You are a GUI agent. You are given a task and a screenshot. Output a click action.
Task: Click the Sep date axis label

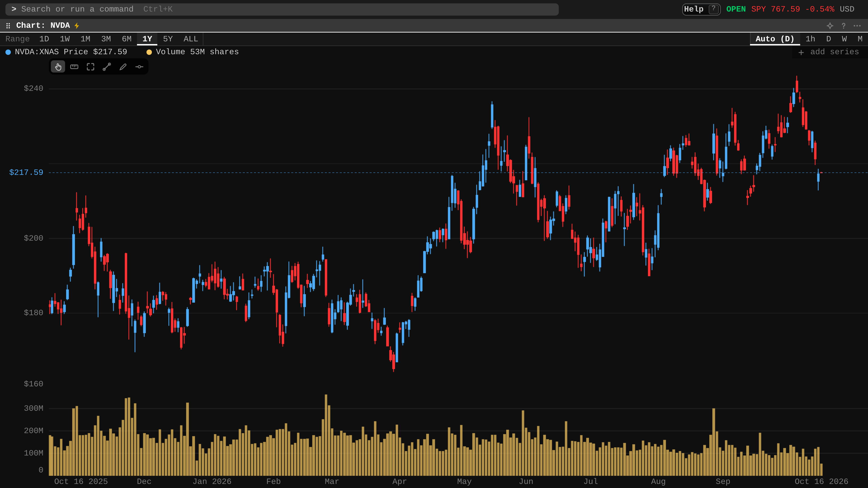pos(723,482)
